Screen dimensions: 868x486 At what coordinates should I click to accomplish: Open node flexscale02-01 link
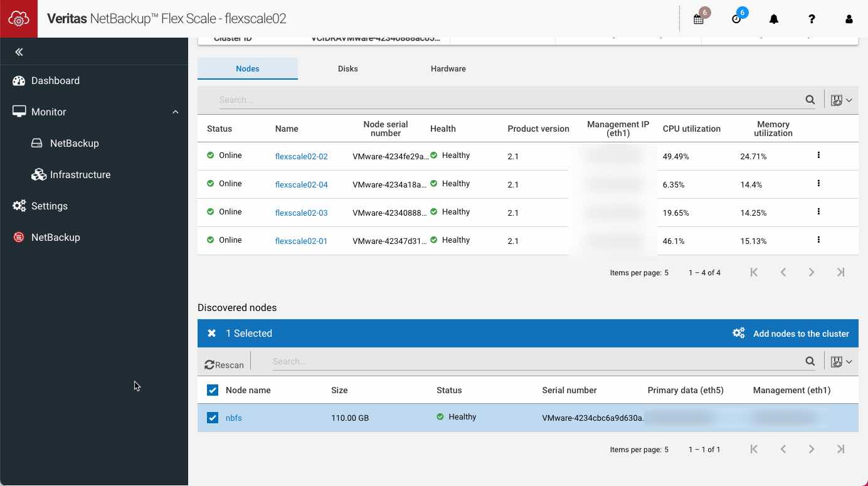click(x=302, y=241)
